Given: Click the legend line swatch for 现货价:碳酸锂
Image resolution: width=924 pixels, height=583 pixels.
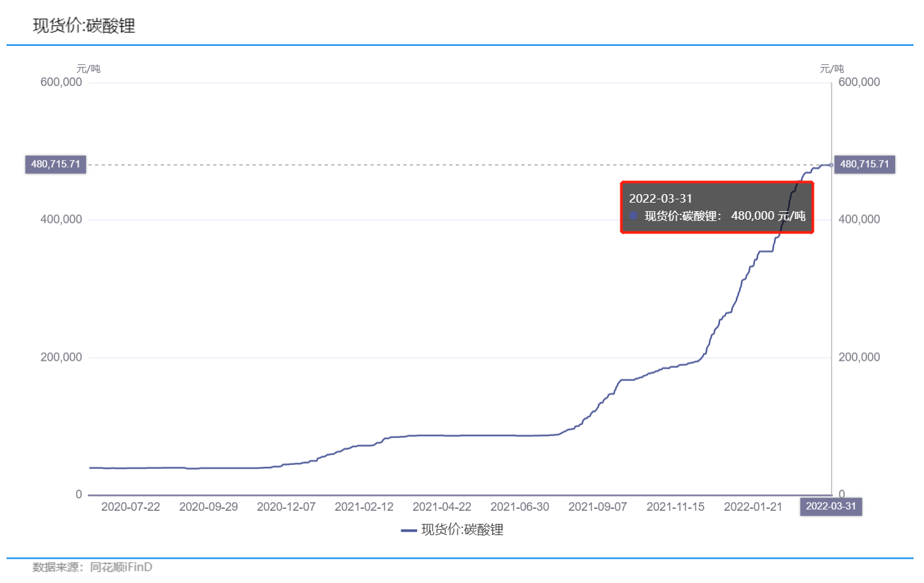Looking at the screenshot, I should click(409, 530).
